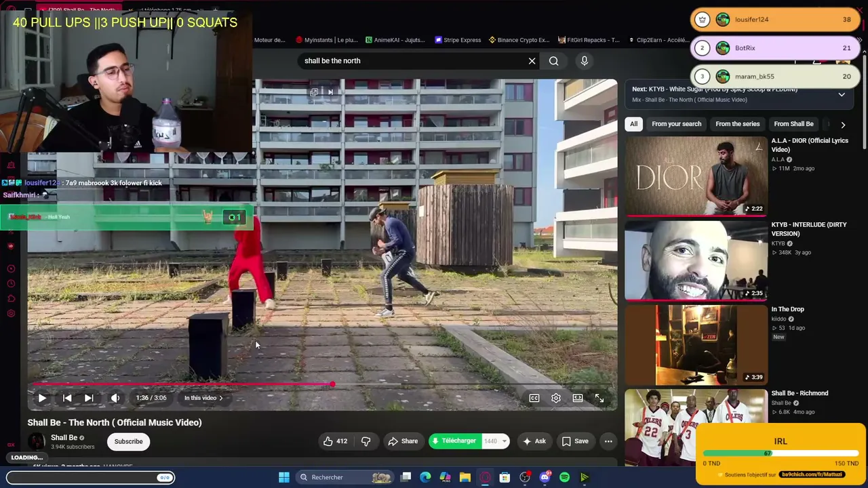Expand the 'In this video' chapters
This screenshot has width=868, height=488.
(203, 398)
